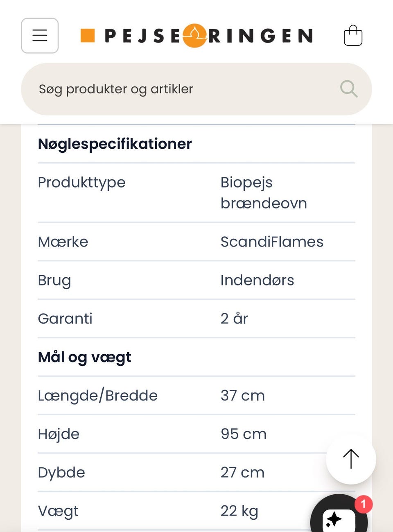Click the magnifying glass search icon
Viewport: 393px width, 532px height.
point(349,88)
